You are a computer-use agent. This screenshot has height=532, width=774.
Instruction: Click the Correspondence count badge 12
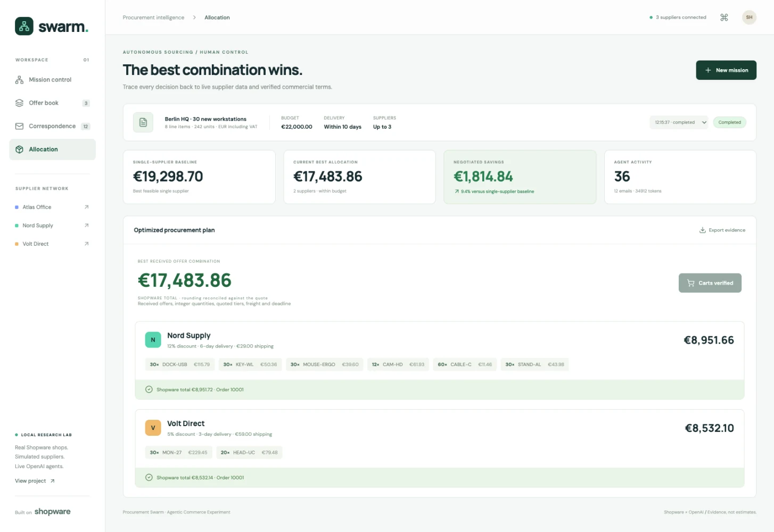85,127
